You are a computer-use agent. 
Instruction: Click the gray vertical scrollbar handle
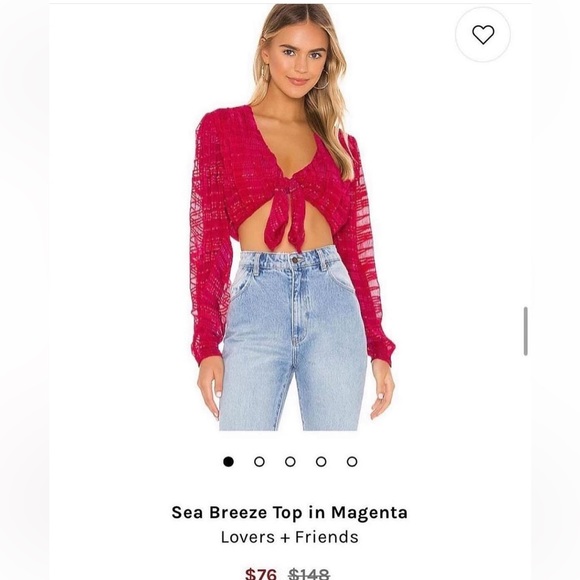coord(526,331)
